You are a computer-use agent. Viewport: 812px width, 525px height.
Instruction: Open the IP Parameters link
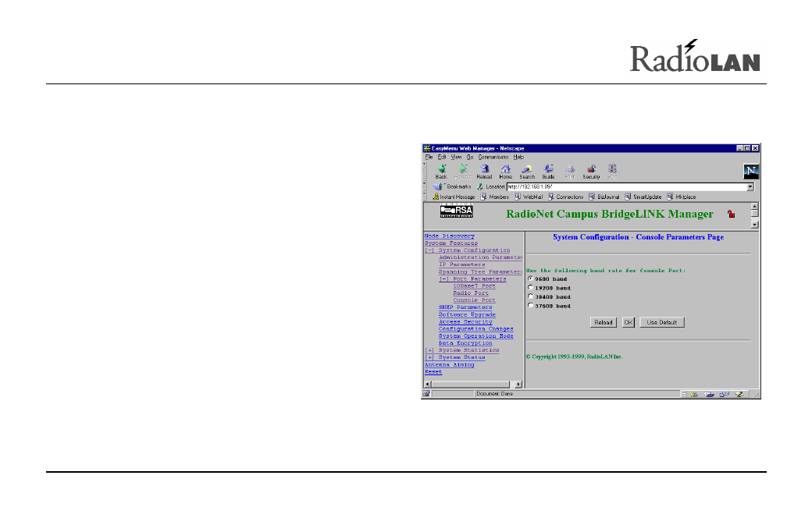(x=462, y=264)
